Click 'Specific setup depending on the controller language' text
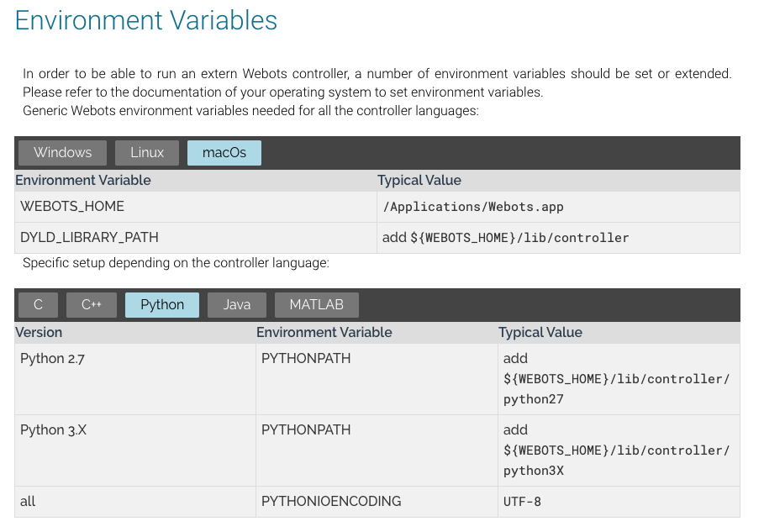 point(176,263)
